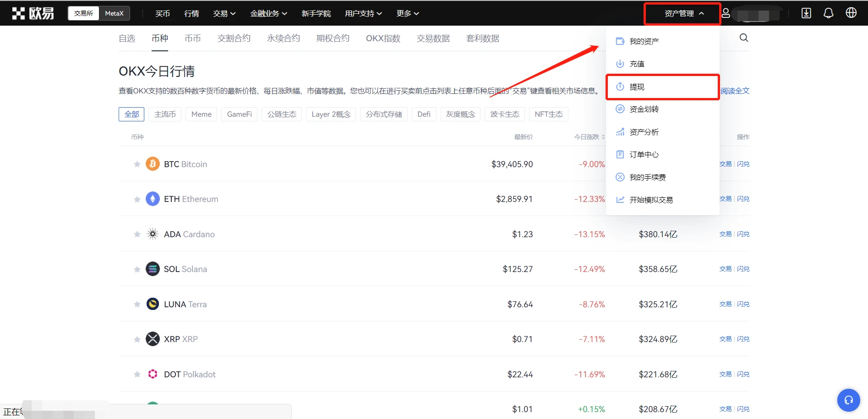Switch to the 永续合约 tab
The height and width of the screenshot is (419, 868).
point(283,38)
